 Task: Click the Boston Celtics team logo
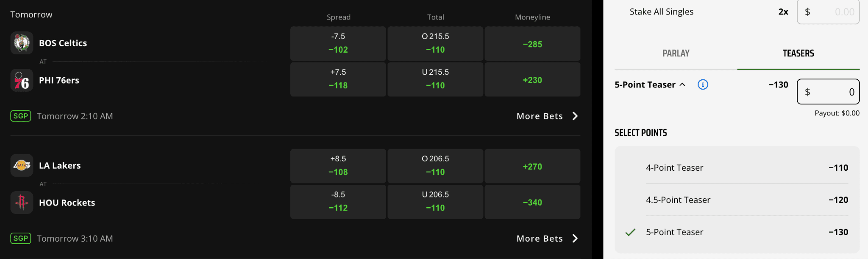click(x=22, y=43)
